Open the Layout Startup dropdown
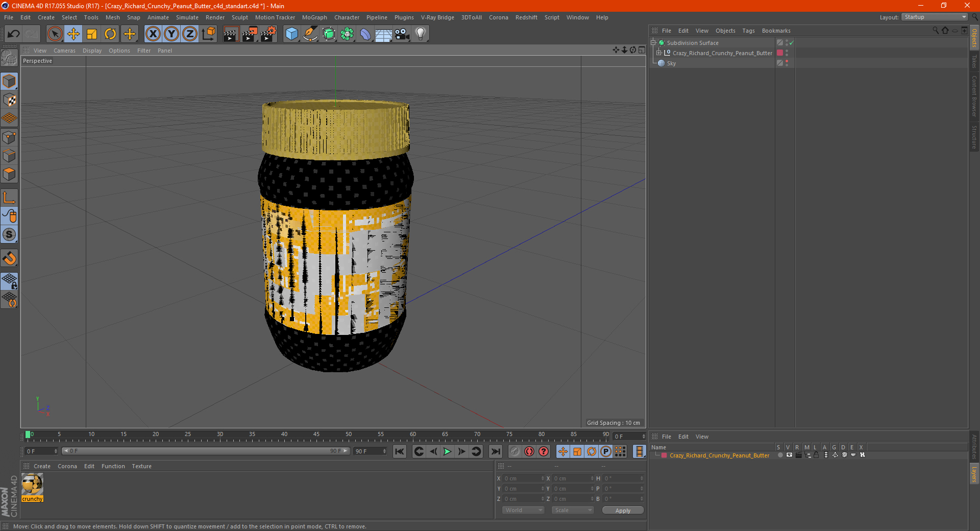The image size is (980, 531). (x=935, y=17)
